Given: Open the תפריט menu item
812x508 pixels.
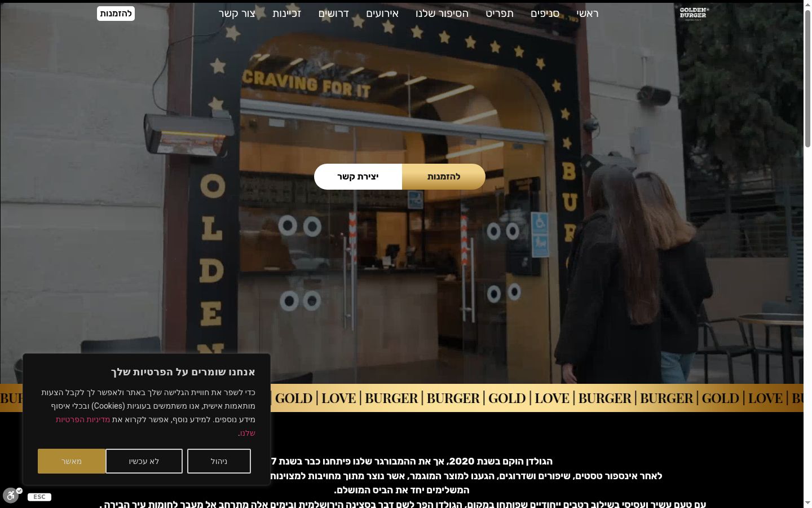Looking at the screenshot, I should pyautogui.click(x=500, y=14).
